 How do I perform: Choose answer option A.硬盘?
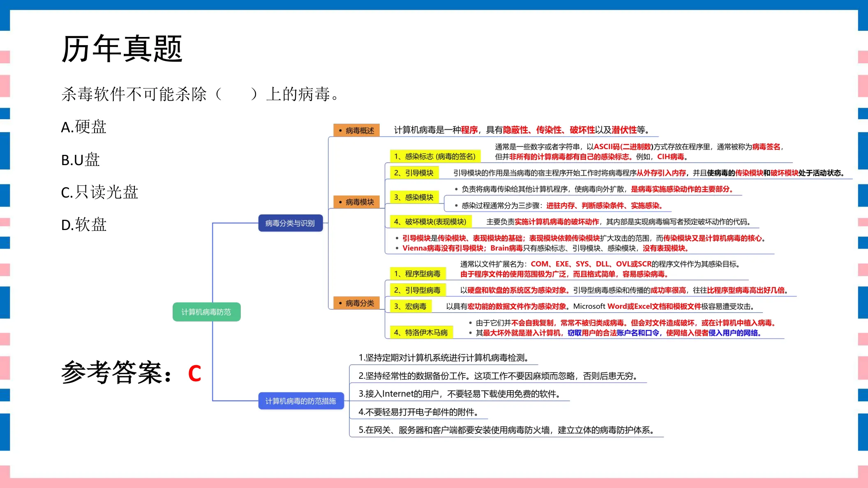point(84,127)
